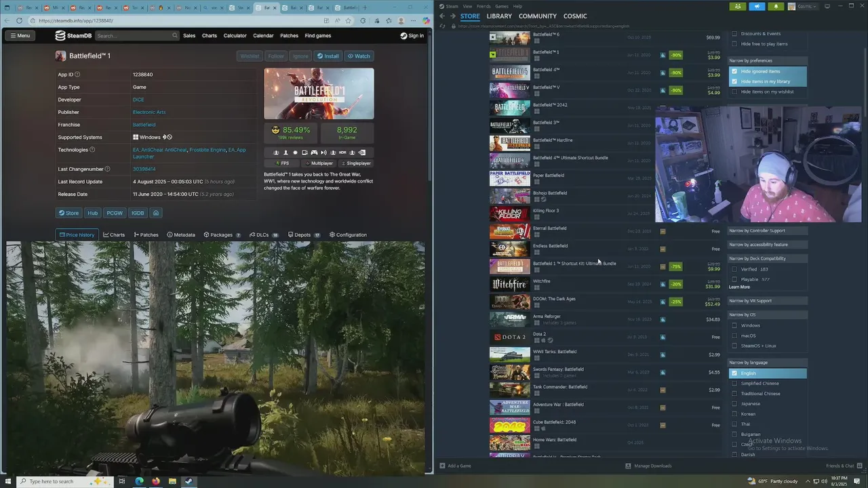Screen dimensions: 868x488
Task: Click Sign in on SteamDB
Action: (412, 35)
